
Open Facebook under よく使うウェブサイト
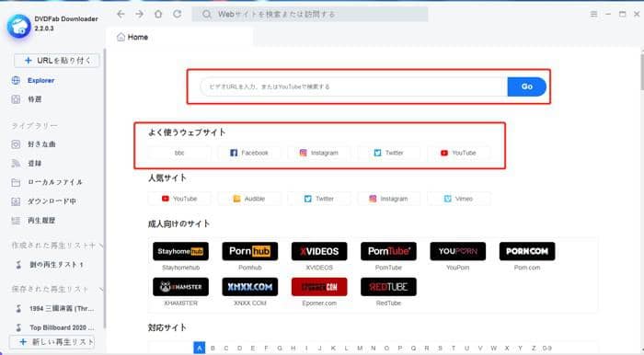(249, 153)
